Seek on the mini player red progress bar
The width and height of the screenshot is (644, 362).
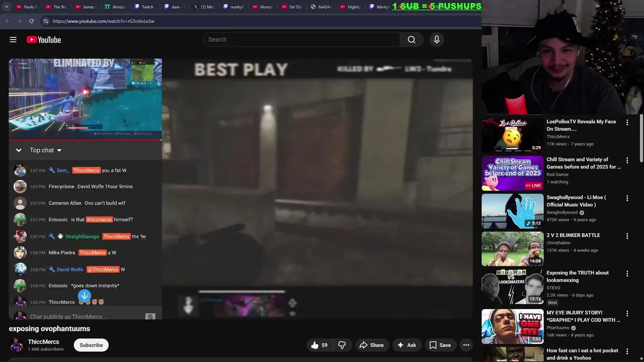(x=85, y=139)
